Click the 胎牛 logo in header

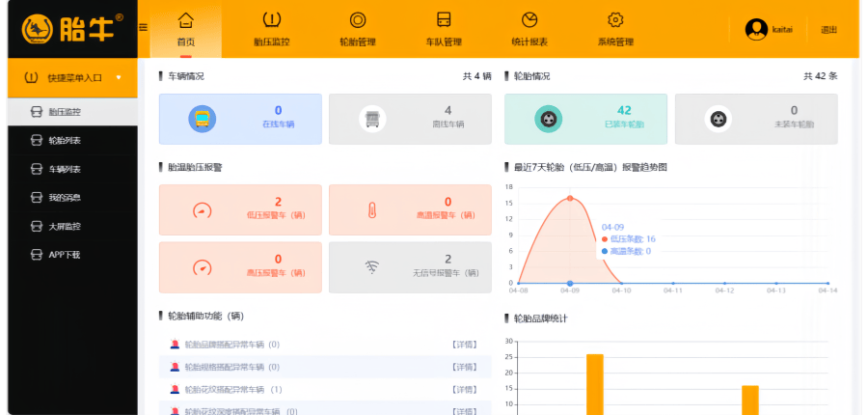pyautogui.click(x=72, y=29)
